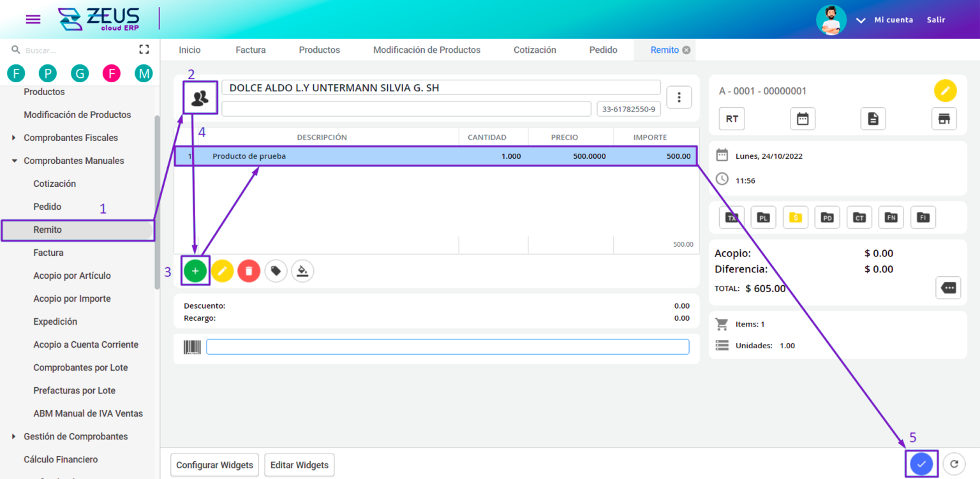This screenshot has height=479, width=980.
Task: Click the red trash icon to delete item
Action: point(249,270)
